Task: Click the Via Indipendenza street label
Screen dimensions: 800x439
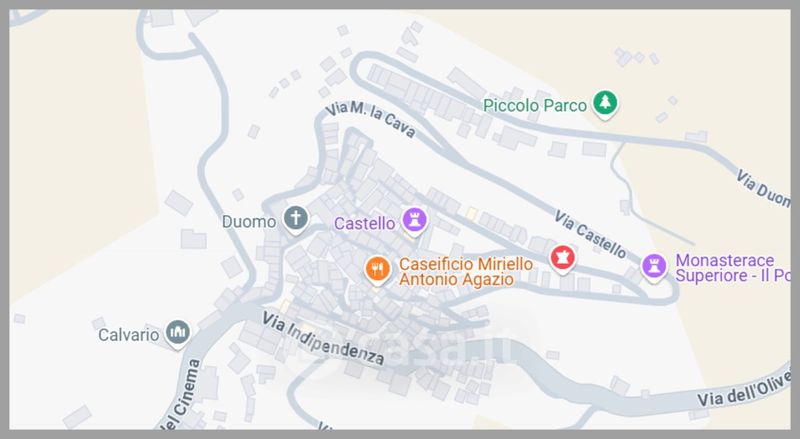Action: click(x=323, y=338)
